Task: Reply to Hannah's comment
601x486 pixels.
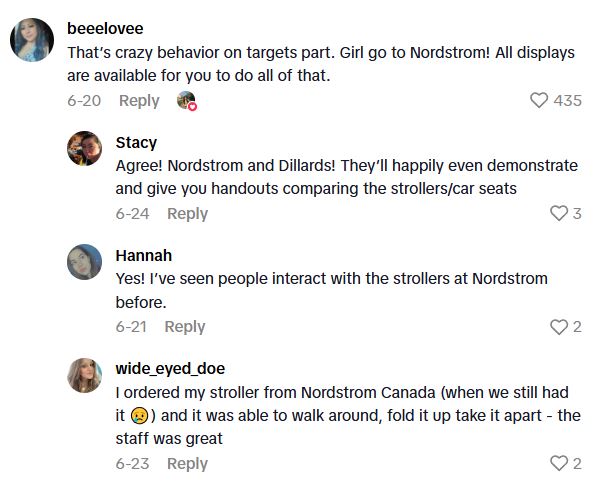Action: tap(184, 326)
